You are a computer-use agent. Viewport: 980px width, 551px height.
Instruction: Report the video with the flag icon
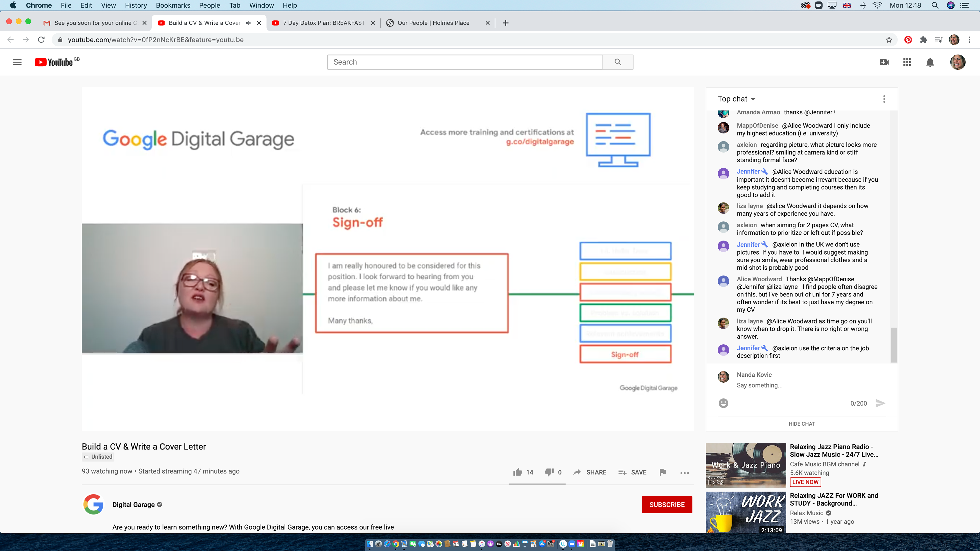(663, 472)
